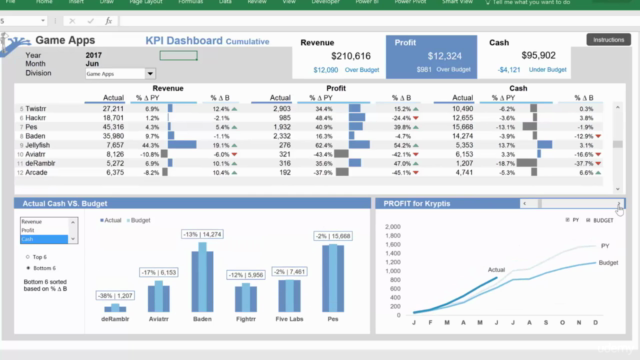The image size is (640, 360).
Task: Click left arrow of Kryptis profit scrollbar
Action: (524, 204)
